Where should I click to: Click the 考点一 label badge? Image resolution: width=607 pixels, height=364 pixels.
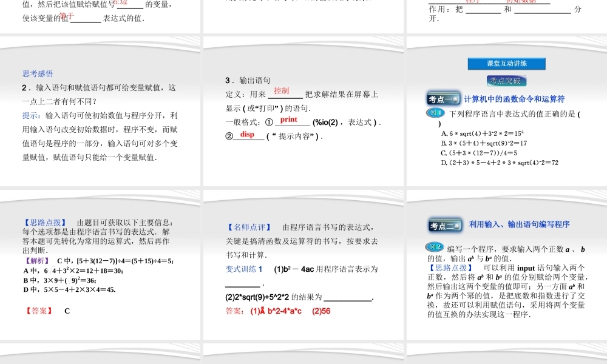443,99
